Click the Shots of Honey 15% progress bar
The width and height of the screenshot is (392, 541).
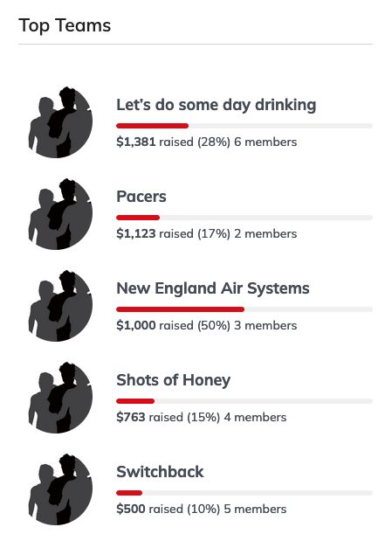244,401
